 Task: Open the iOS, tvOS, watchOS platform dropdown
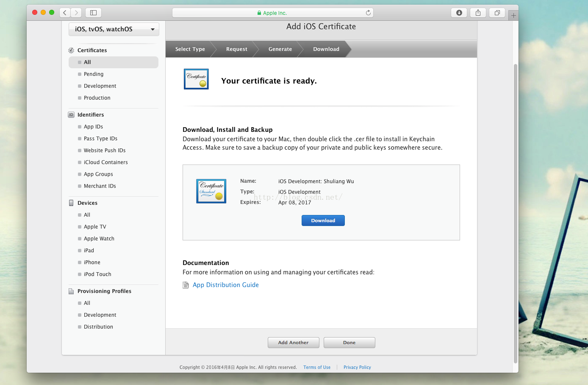click(114, 29)
